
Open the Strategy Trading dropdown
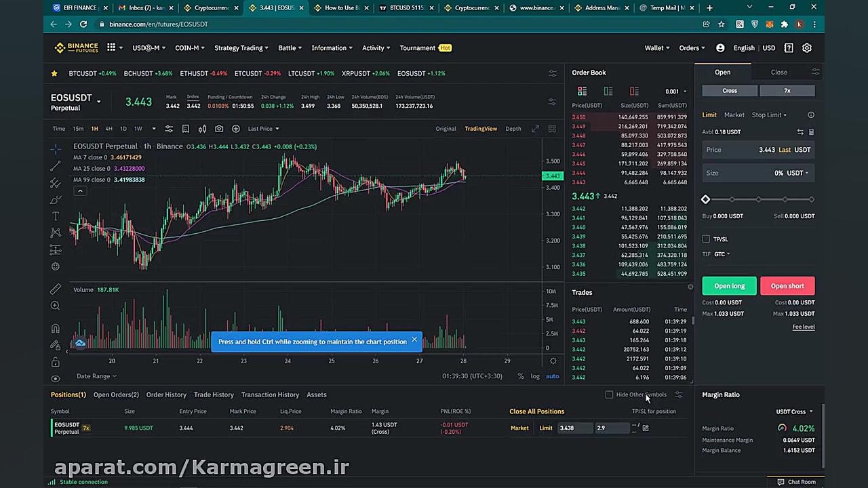pos(241,48)
